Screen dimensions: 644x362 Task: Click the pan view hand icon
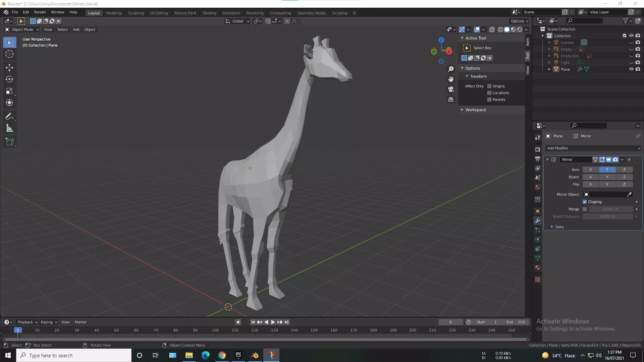451,79
